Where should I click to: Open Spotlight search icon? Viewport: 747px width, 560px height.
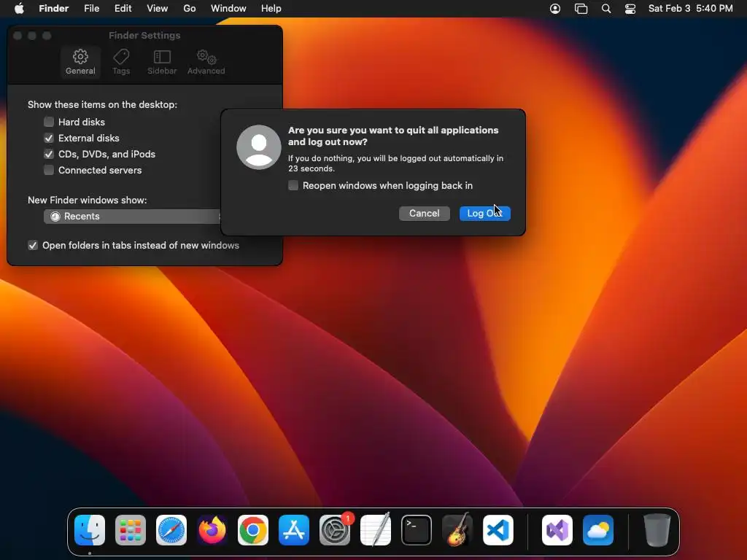click(x=606, y=9)
